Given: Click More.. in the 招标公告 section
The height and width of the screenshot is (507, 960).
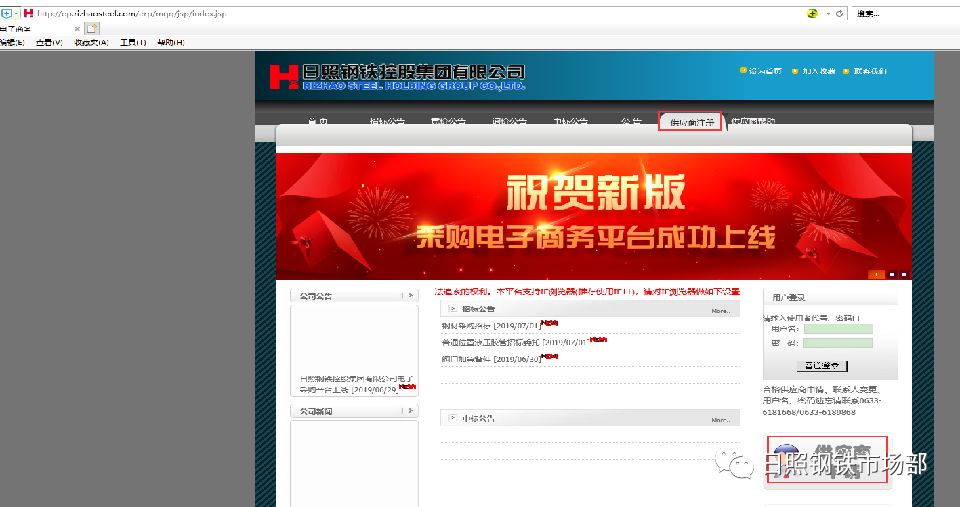Looking at the screenshot, I should 721,310.
